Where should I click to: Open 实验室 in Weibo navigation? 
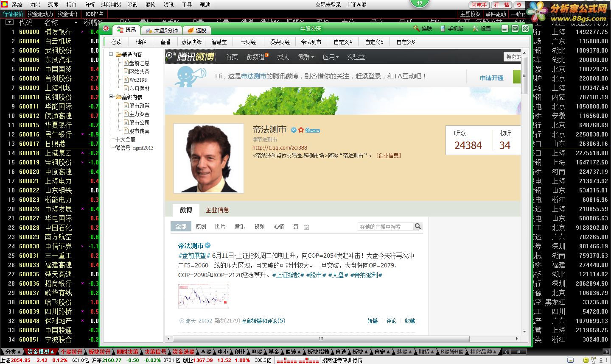(356, 57)
